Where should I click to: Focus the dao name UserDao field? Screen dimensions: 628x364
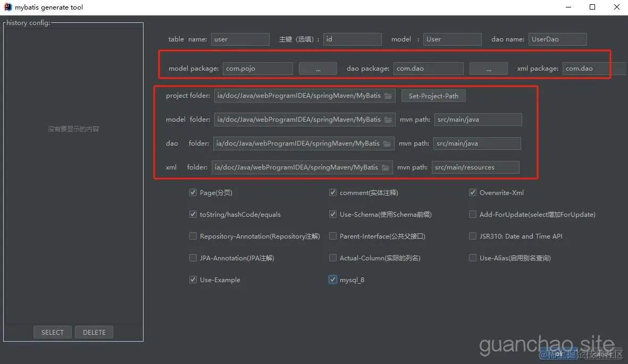coord(557,39)
